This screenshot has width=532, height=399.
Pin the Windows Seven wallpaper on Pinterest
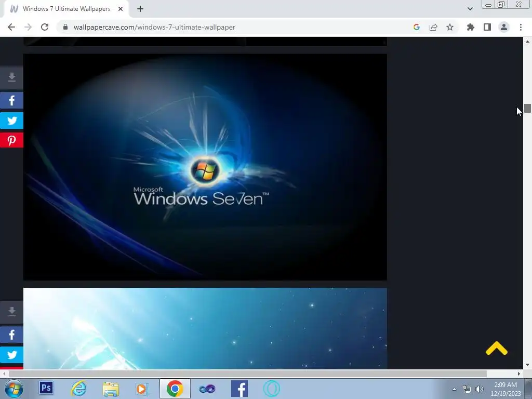[x=11, y=140]
